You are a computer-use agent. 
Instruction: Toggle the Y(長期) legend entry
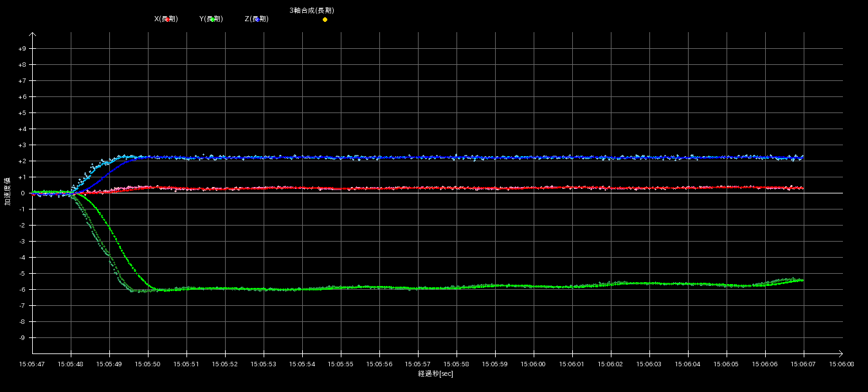pos(211,19)
